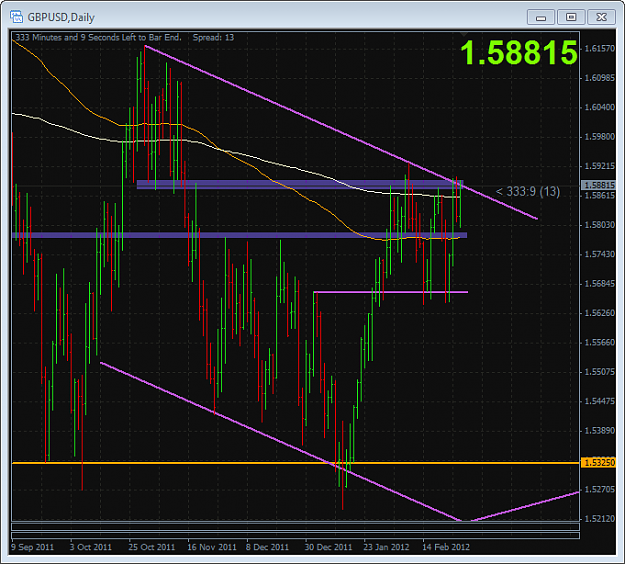Click the 16 Nov 2011 date label
The image size is (625, 564).
(x=212, y=547)
